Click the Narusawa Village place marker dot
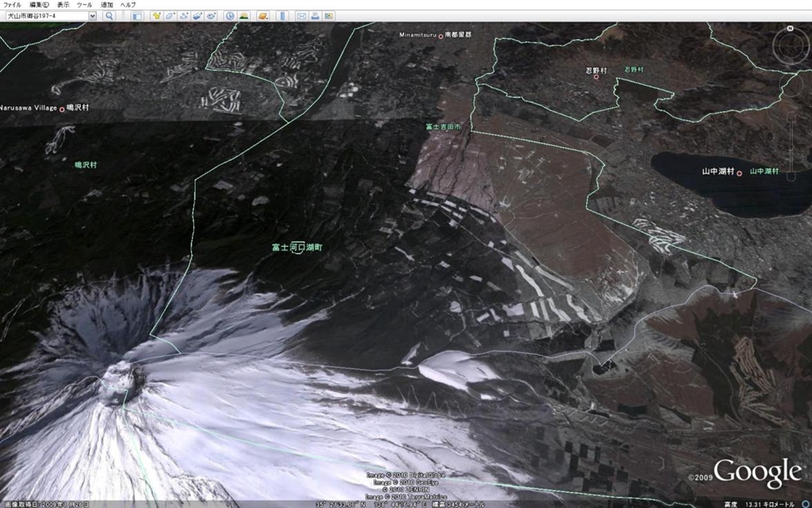This screenshot has width=812, height=508. (62, 109)
